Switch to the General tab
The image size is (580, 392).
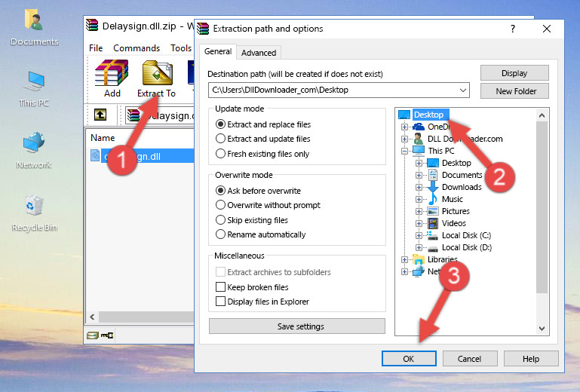tap(218, 51)
